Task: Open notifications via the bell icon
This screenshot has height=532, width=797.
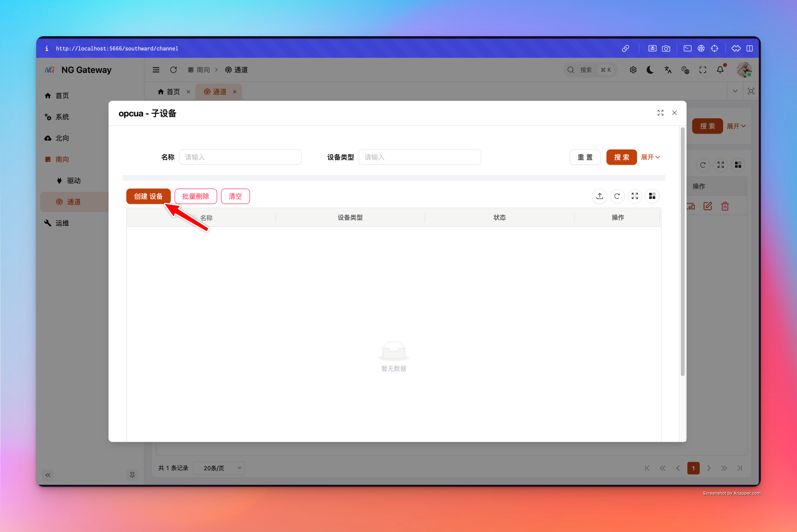Action: tap(720, 70)
